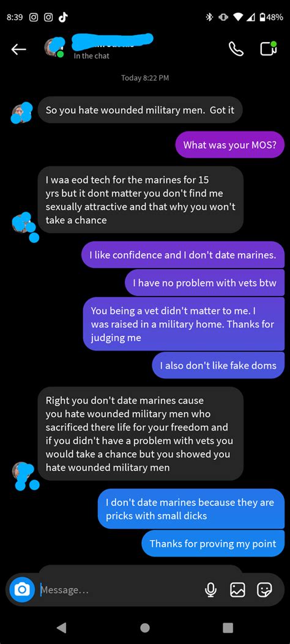Start a voice call with phone icon
The width and height of the screenshot is (290, 644).
coord(236,49)
